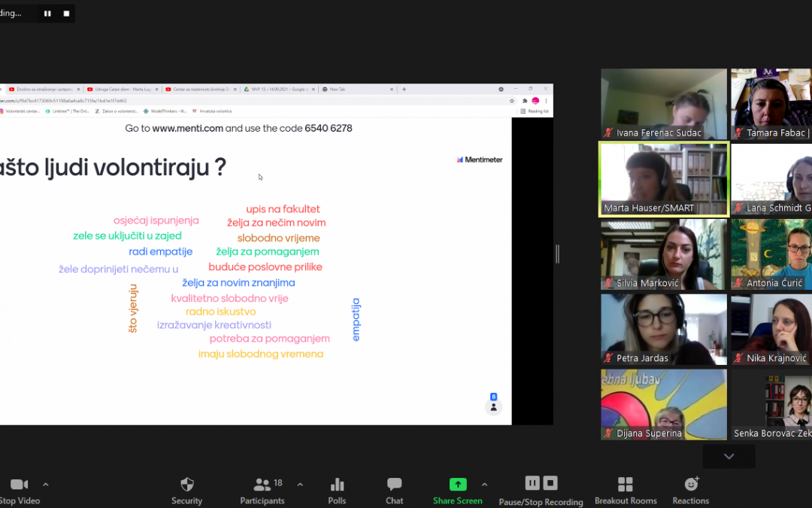Click the Mentimeter logo on the slide

(x=480, y=160)
